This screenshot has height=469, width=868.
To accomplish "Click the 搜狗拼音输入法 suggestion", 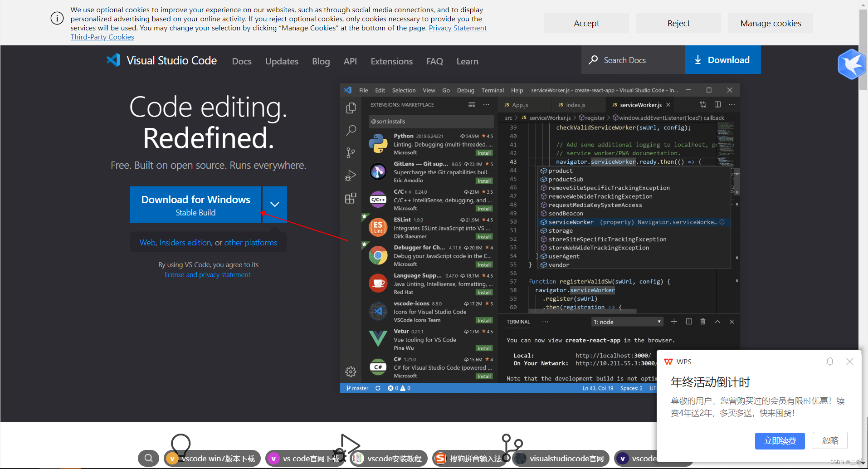I will (x=470, y=459).
